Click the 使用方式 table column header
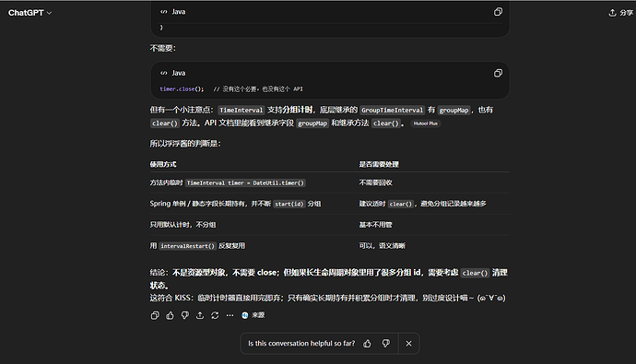Image resolution: width=636 pixels, height=364 pixels. tap(163, 164)
